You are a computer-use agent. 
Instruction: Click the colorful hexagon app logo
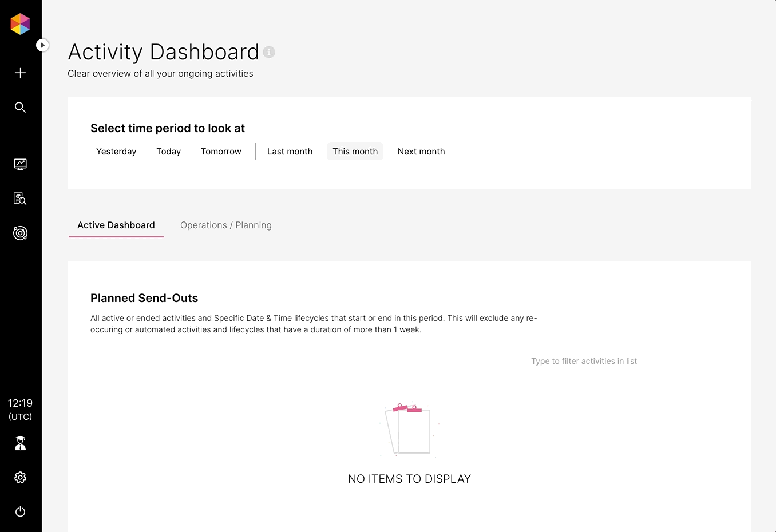tap(20, 24)
